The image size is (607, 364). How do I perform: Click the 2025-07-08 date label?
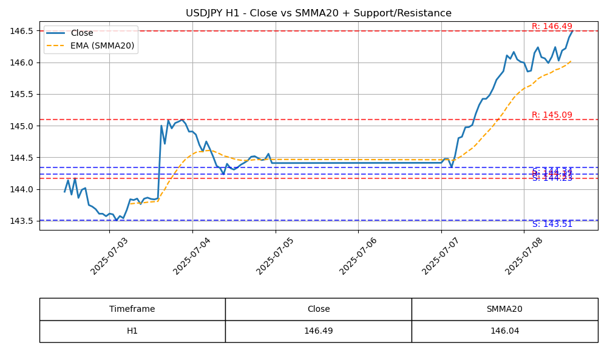click(x=523, y=256)
